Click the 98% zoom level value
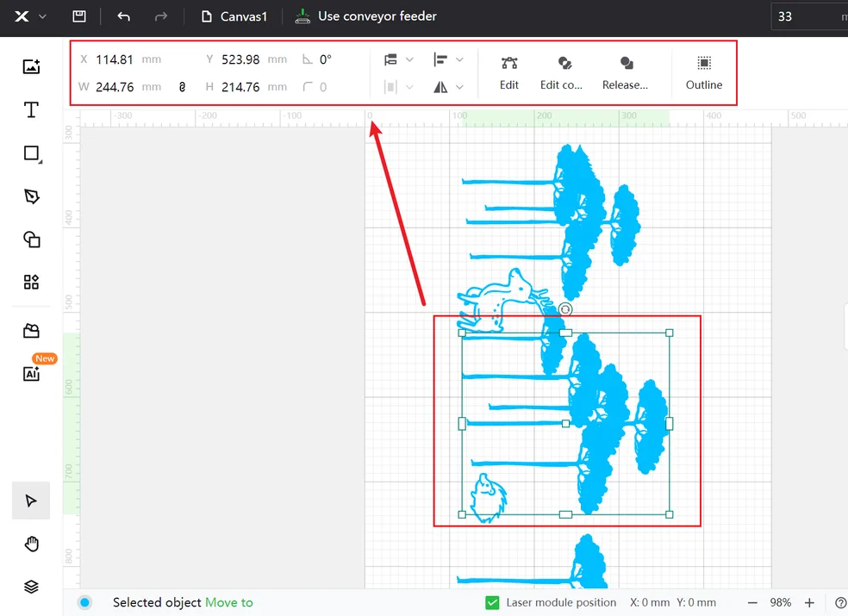Screen dimensions: 848x616 781,602
